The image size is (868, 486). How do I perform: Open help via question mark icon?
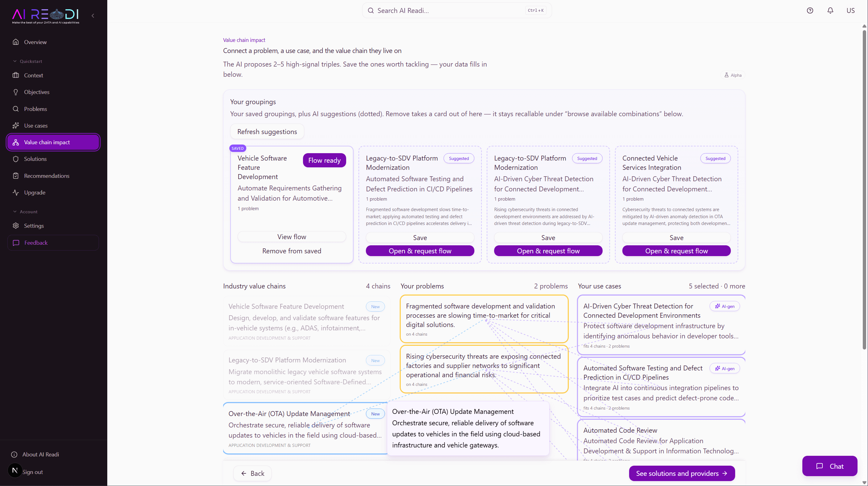click(x=810, y=10)
